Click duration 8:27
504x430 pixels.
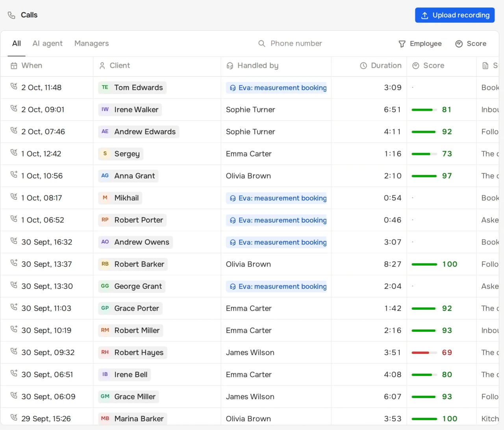click(393, 264)
